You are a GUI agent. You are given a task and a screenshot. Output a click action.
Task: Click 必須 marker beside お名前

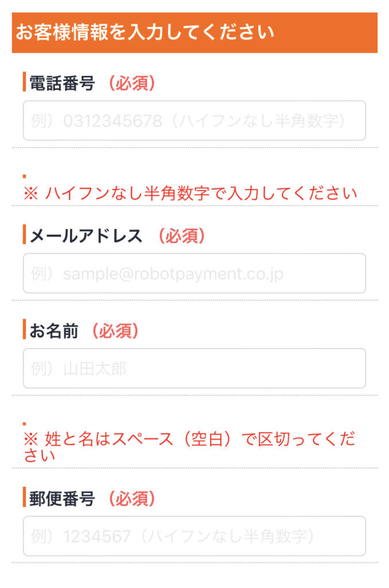click(115, 331)
